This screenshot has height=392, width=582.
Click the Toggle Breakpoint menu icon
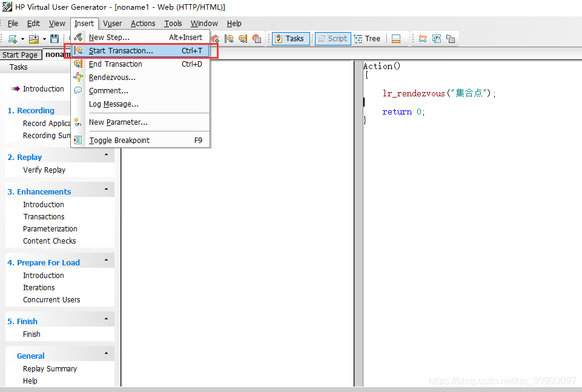pos(78,140)
